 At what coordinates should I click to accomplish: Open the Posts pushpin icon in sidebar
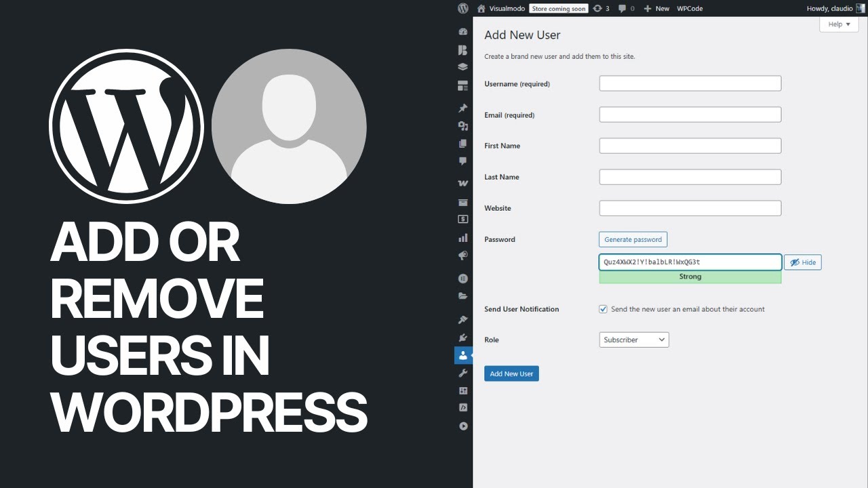coord(463,108)
